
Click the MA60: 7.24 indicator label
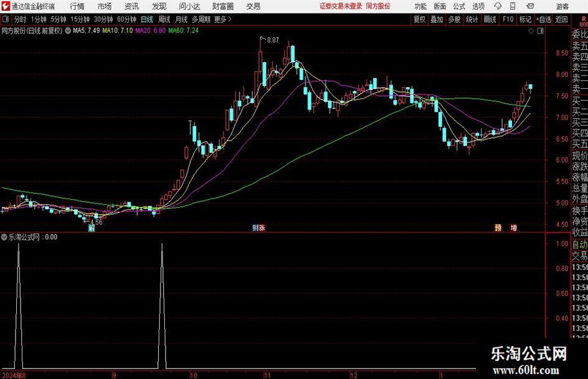click(184, 30)
